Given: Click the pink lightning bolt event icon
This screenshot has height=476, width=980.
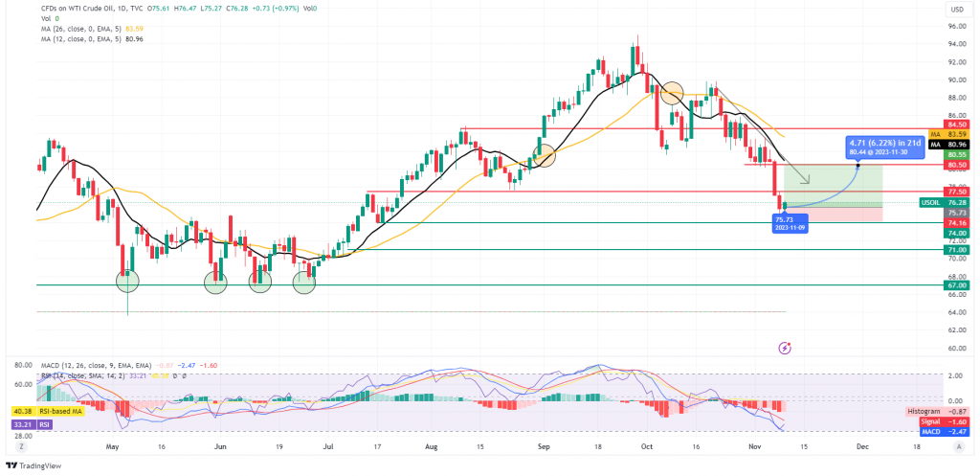Looking at the screenshot, I should point(785,348).
